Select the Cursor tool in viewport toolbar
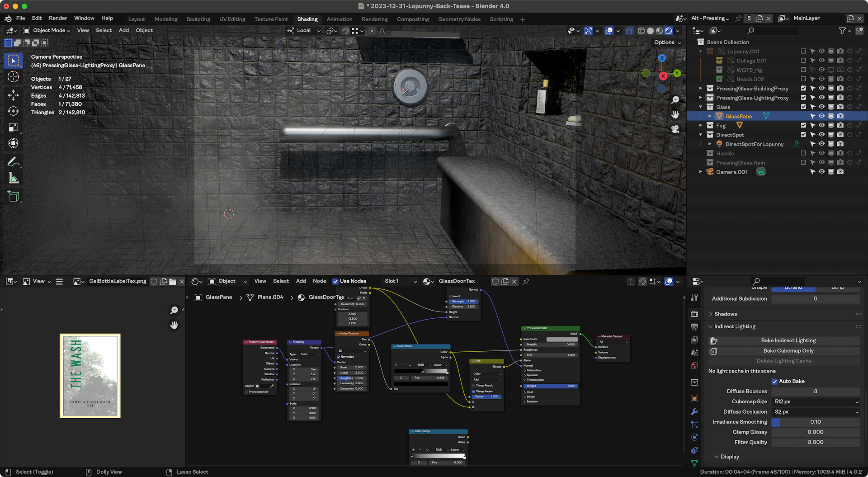 13,77
